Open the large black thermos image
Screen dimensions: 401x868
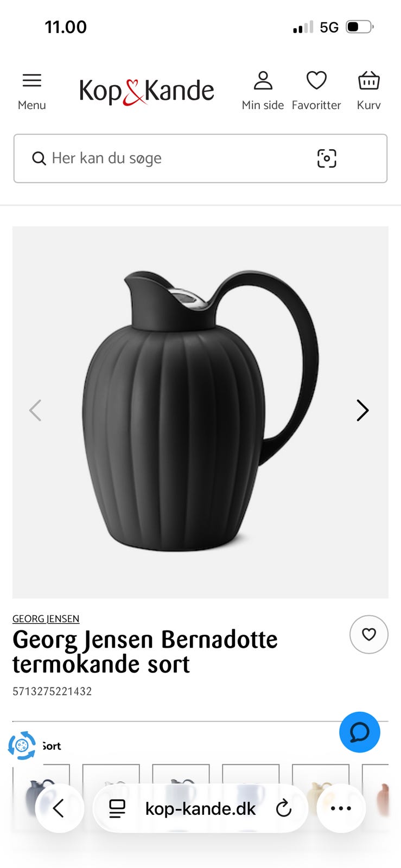coord(200,412)
